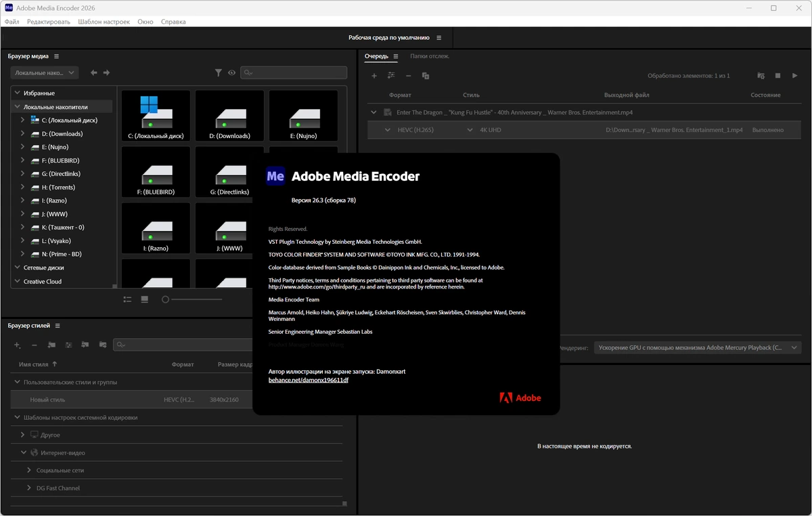Open the Файл menu
This screenshot has width=812, height=516.
[x=12, y=22]
